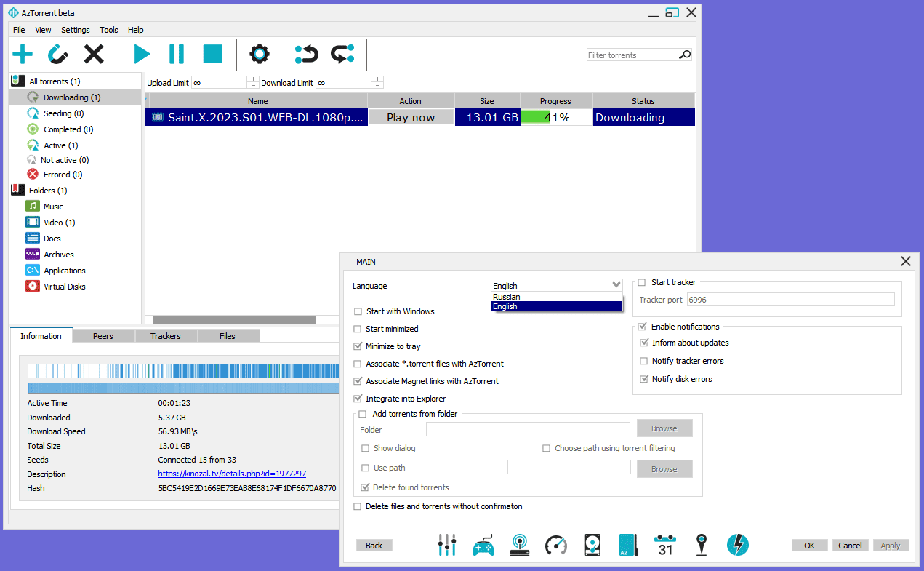Open the calendar 31 scheduler icon
The height and width of the screenshot is (571, 924).
(x=665, y=546)
